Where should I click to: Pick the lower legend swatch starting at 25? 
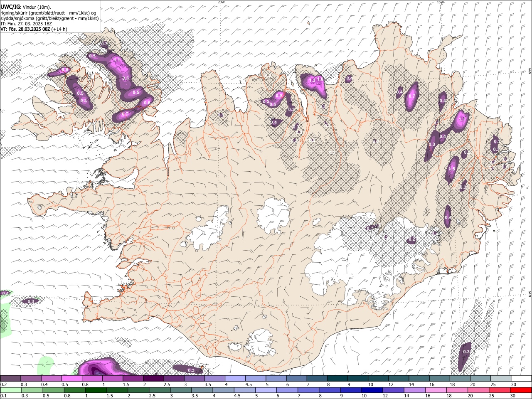(499, 390)
